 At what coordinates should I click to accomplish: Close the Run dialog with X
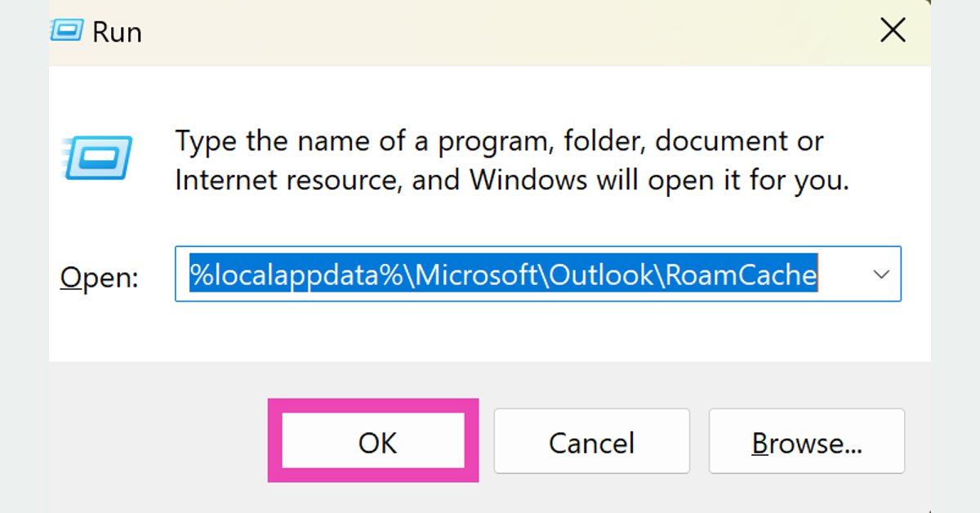pyautogui.click(x=893, y=31)
